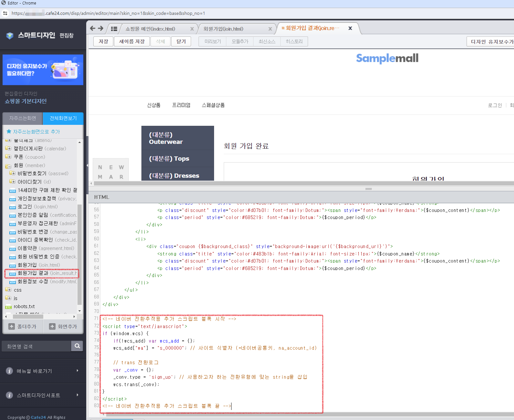Click the 스마트디자인 cube logo
Viewport: 514px width, 420px height.
[x=10, y=35]
